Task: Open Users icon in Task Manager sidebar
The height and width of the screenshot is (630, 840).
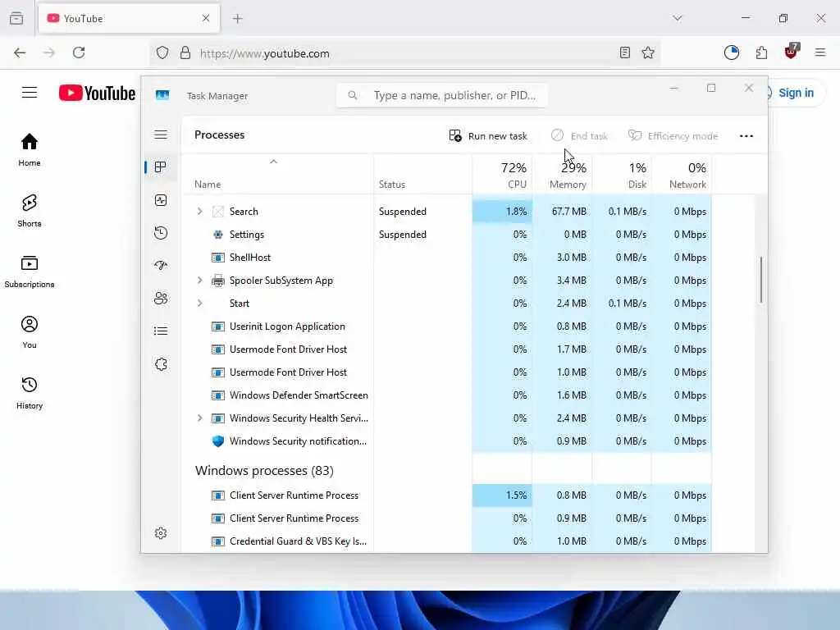Action: [161, 299]
